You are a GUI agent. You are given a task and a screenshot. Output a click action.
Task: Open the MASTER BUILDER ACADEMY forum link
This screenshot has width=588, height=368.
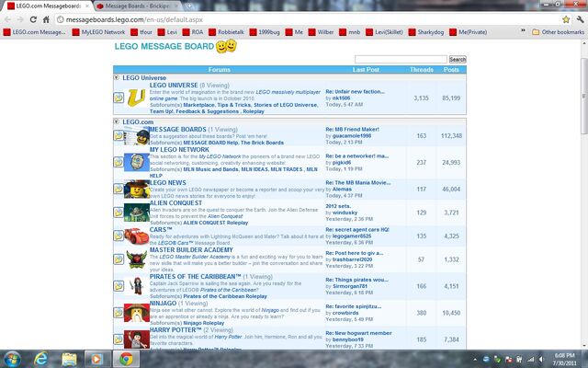(x=191, y=249)
